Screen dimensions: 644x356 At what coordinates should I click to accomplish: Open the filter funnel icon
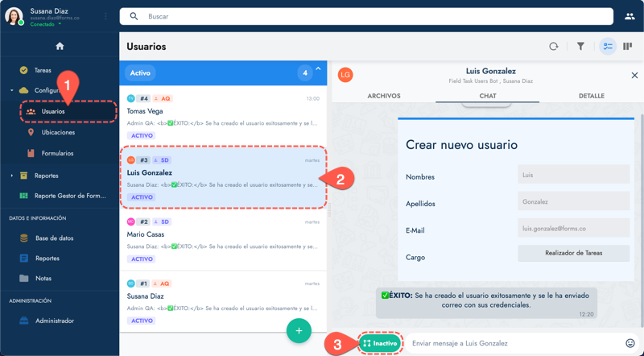click(580, 47)
